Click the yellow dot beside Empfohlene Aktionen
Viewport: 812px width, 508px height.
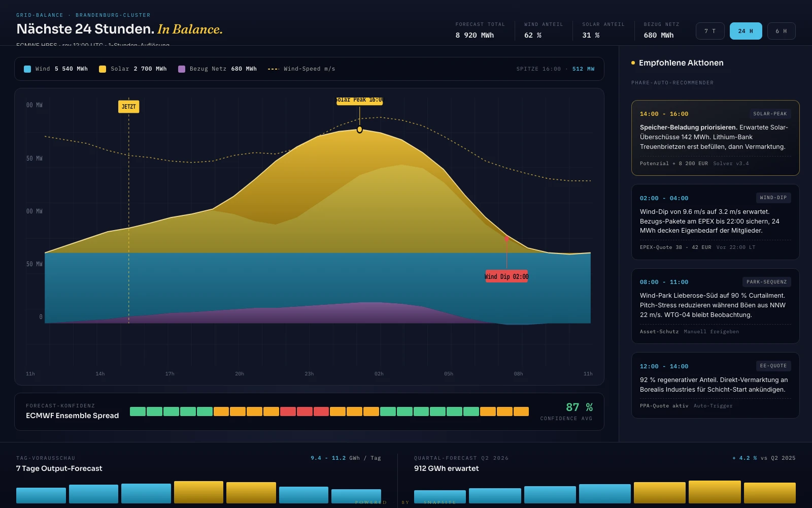(633, 63)
